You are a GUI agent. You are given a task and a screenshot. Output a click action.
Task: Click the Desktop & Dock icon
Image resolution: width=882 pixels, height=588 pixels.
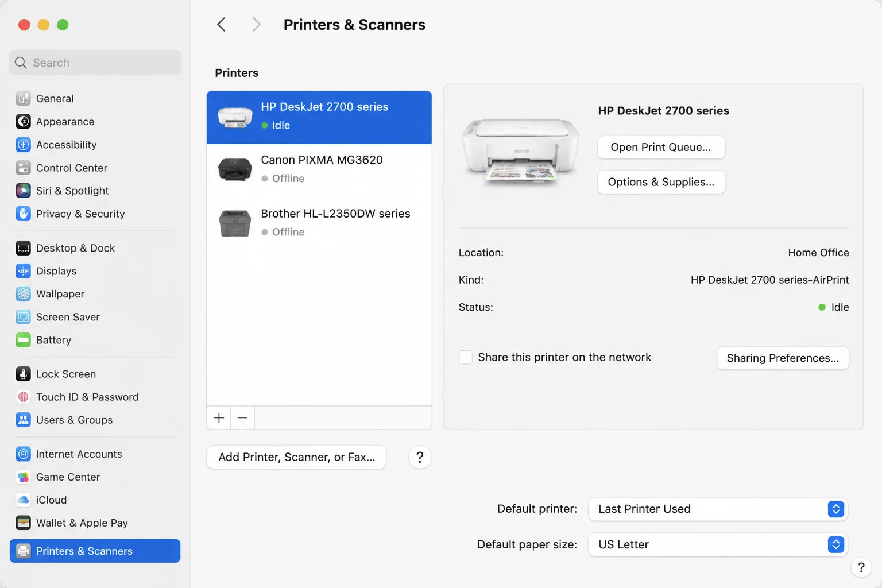(23, 248)
